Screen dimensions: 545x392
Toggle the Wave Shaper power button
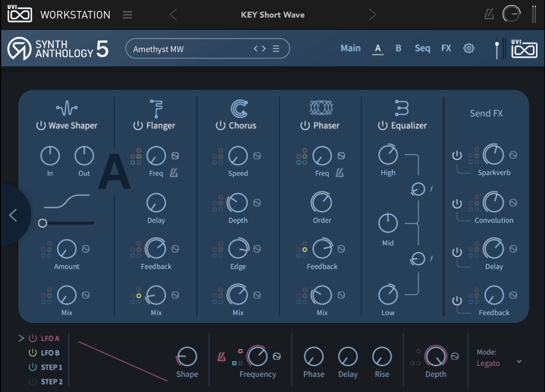pyautogui.click(x=41, y=125)
